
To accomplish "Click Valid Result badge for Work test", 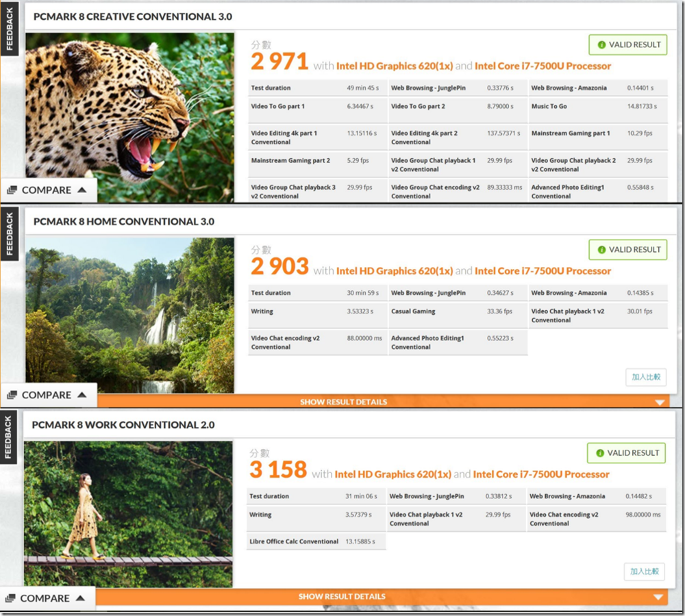I will (626, 453).
